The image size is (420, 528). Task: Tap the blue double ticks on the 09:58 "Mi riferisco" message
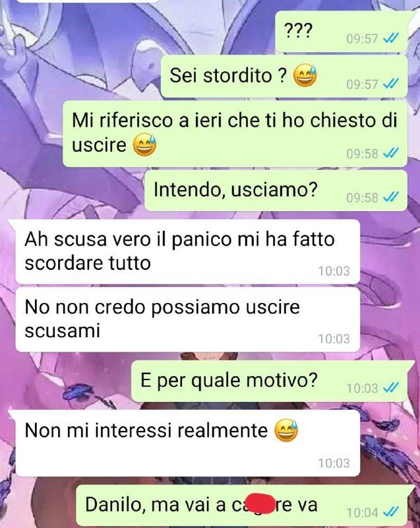[391, 154]
